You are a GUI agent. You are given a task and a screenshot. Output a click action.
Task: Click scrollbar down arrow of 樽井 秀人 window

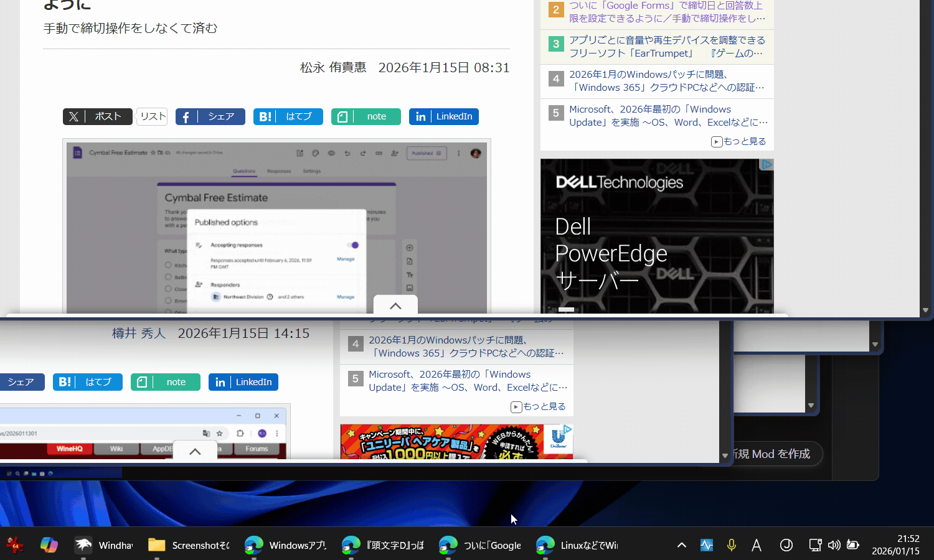click(725, 455)
